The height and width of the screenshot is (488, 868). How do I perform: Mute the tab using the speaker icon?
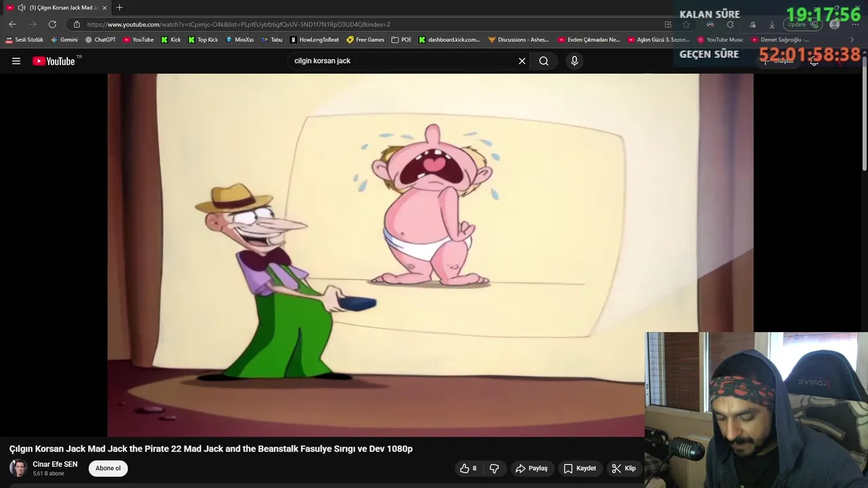pyautogui.click(x=21, y=7)
